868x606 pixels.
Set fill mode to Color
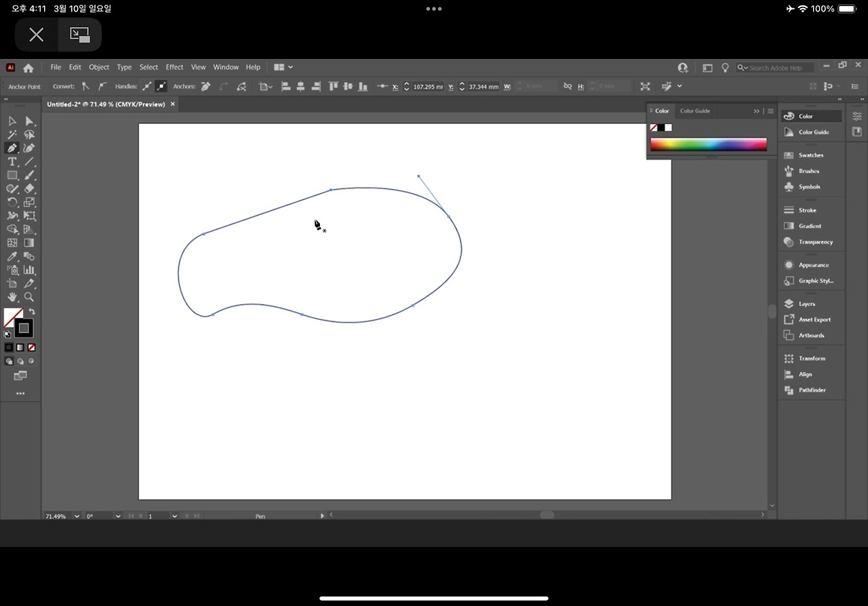point(9,348)
